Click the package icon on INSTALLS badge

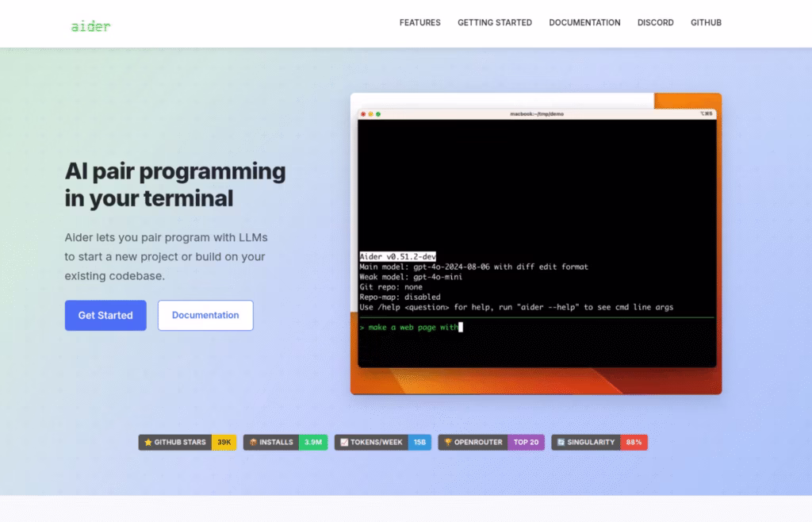pos(254,442)
